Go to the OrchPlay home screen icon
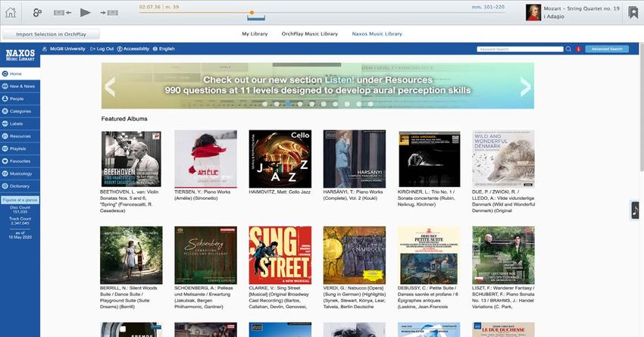Screen dimensions: 644x337 [x=11, y=12]
